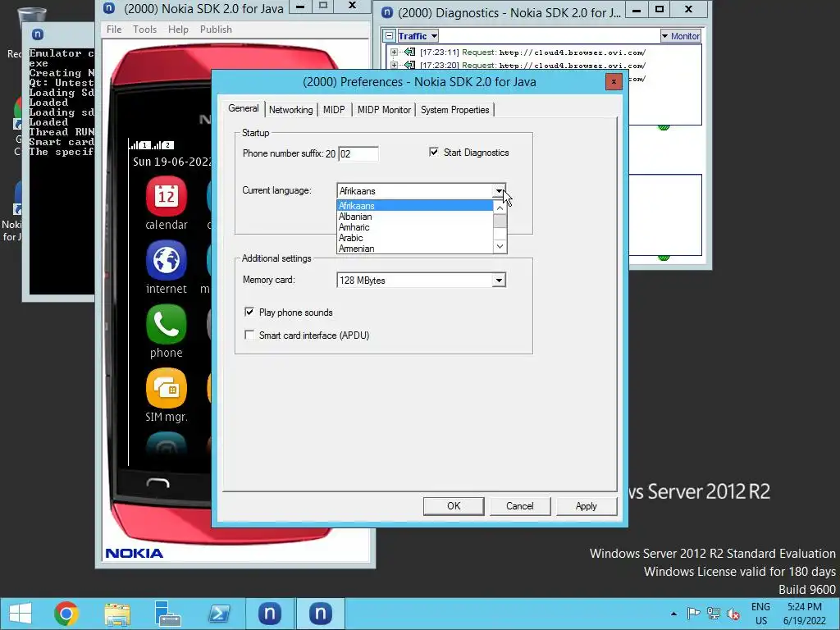The image size is (840, 630).
Task: Open the Windows Start button
Action: pos(21,614)
